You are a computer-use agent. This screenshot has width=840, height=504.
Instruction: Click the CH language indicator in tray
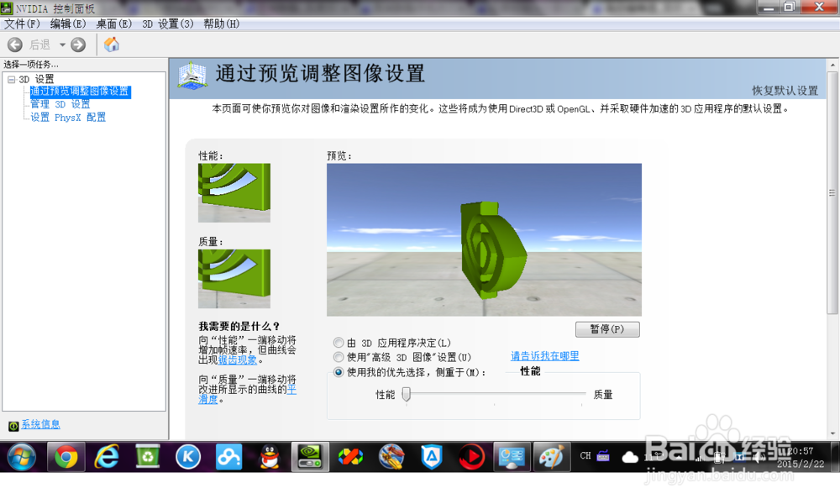point(585,456)
